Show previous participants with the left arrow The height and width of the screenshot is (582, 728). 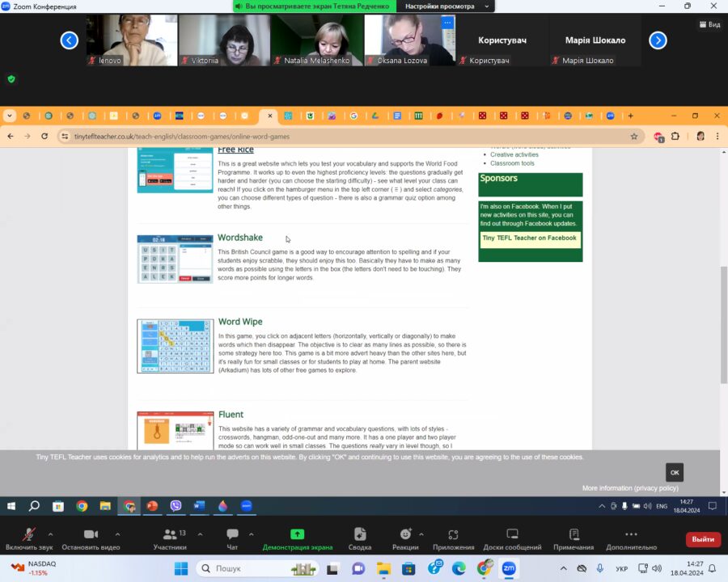click(x=70, y=40)
